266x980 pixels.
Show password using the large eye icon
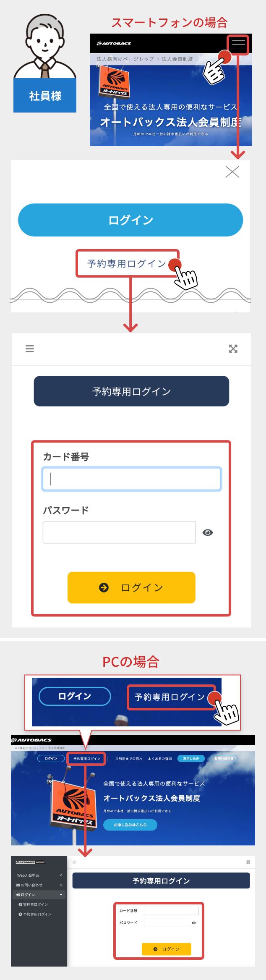tap(208, 532)
